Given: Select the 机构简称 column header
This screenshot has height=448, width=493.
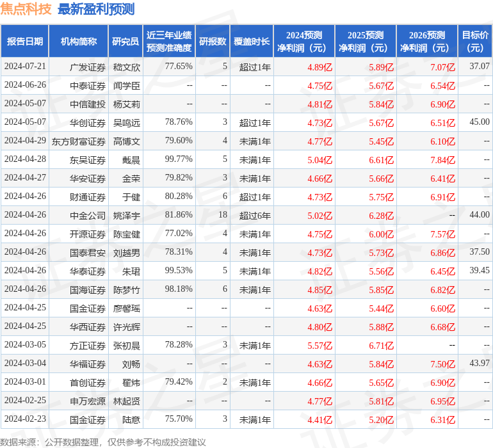Looking at the screenshot, I should click(x=79, y=41).
